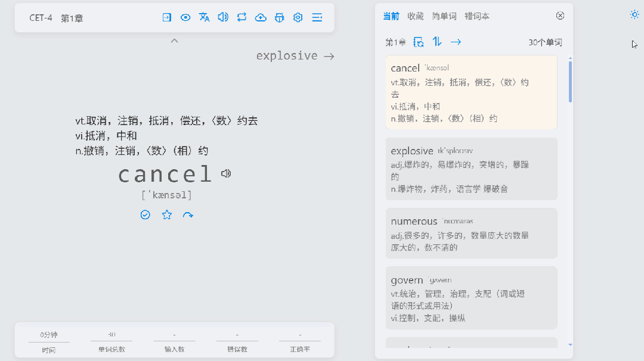
Task: Switch to the 收藏 tab
Action: point(416,16)
